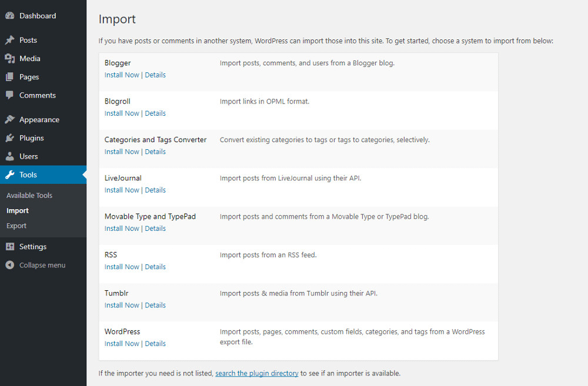Viewport: 588px width, 386px height.
Task: View Details for LiveJournal importer
Action: (155, 190)
